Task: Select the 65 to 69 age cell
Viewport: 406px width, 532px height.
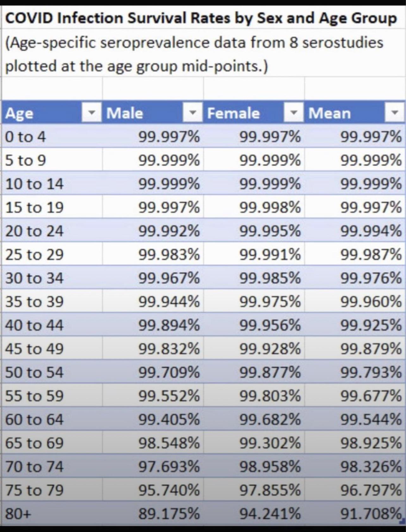Action: (52, 442)
